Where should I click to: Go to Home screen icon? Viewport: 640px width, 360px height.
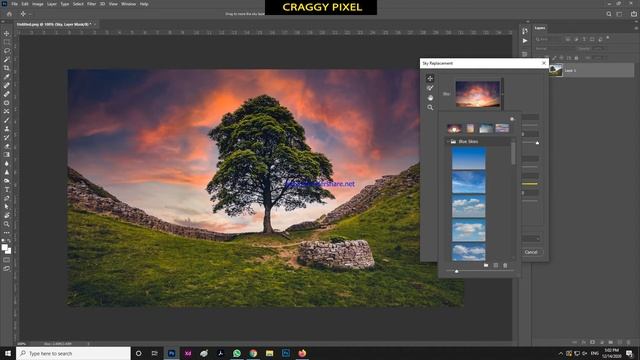[9, 14]
